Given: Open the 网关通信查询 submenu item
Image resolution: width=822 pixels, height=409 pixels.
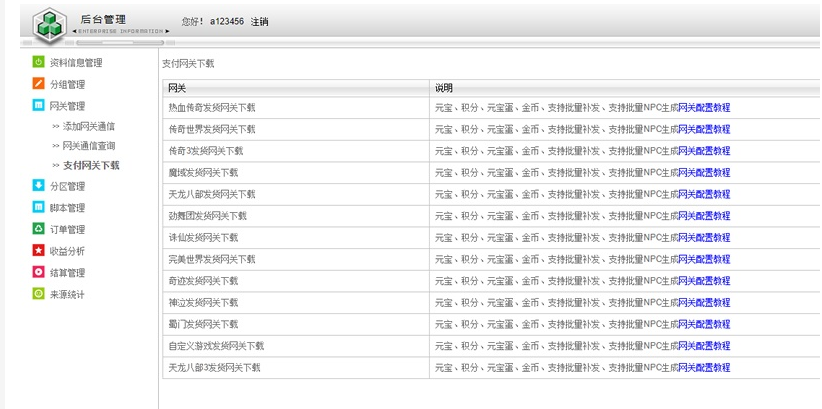Looking at the screenshot, I should [88, 146].
